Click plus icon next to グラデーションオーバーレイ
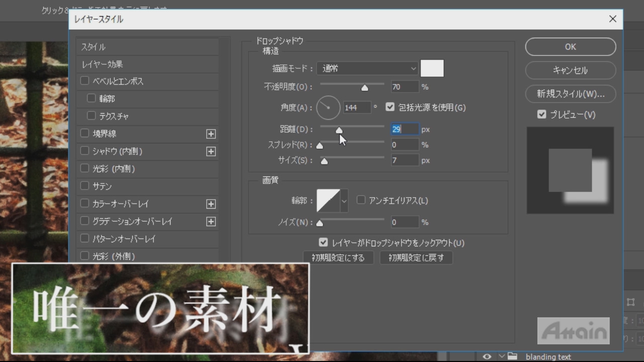Image resolution: width=644 pixels, height=362 pixels. pyautogui.click(x=211, y=222)
